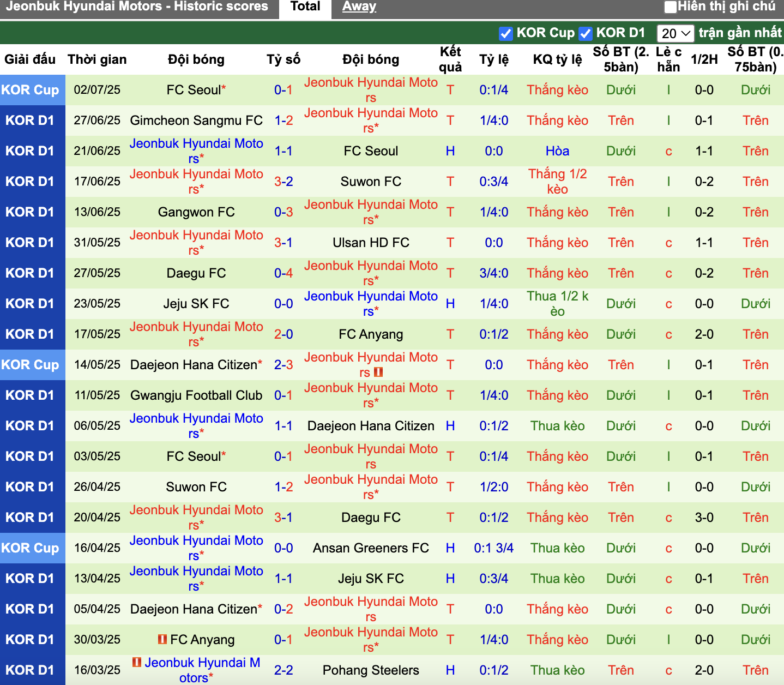Open score 1-2 against Gimcheon Sangmu FC
The height and width of the screenshot is (685, 784).
284,121
